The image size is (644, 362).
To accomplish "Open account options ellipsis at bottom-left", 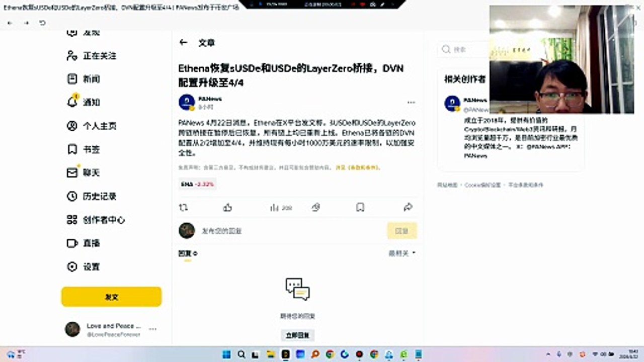I will pyautogui.click(x=152, y=329).
